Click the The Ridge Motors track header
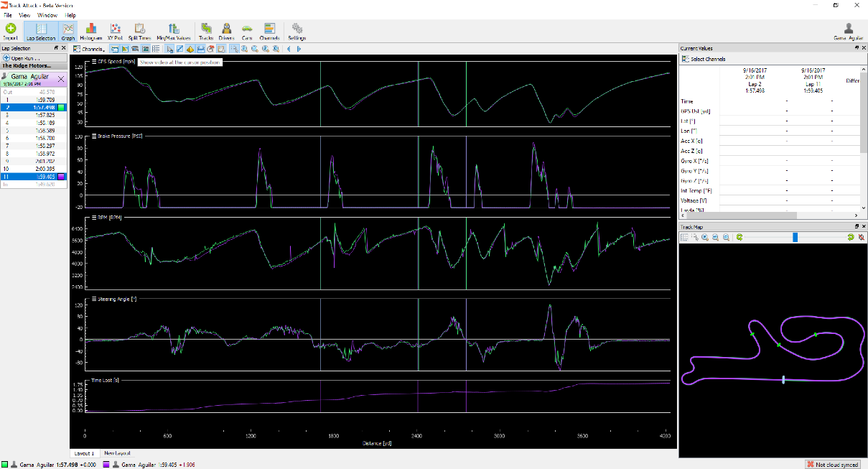The width and height of the screenshot is (868, 469). (34, 65)
